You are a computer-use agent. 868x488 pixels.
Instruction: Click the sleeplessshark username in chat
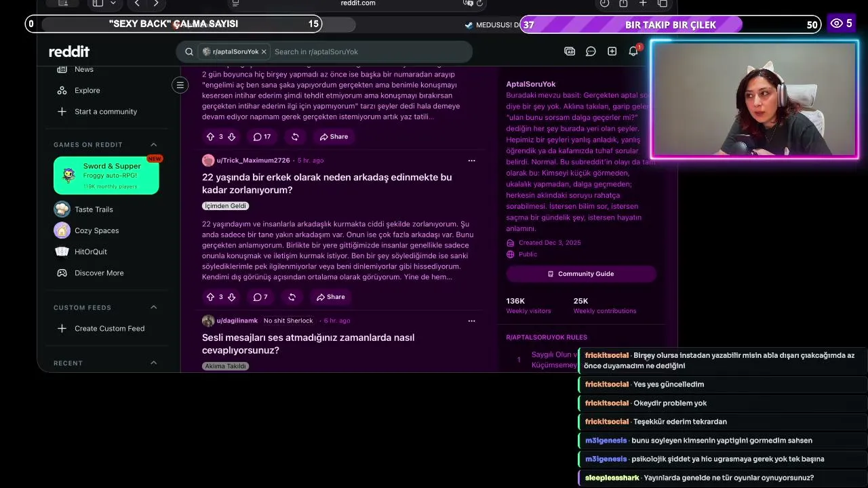[612, 478]
